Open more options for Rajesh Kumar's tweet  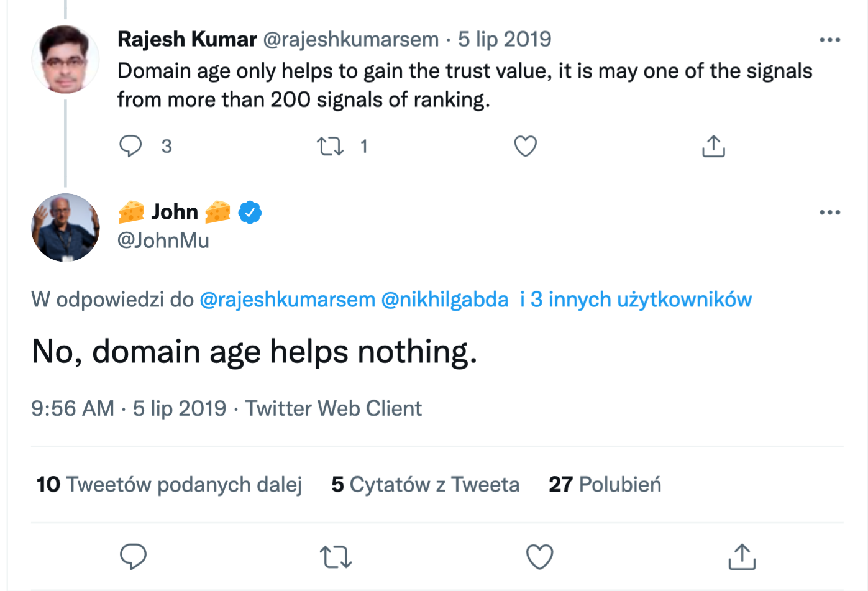click(829, 40)
